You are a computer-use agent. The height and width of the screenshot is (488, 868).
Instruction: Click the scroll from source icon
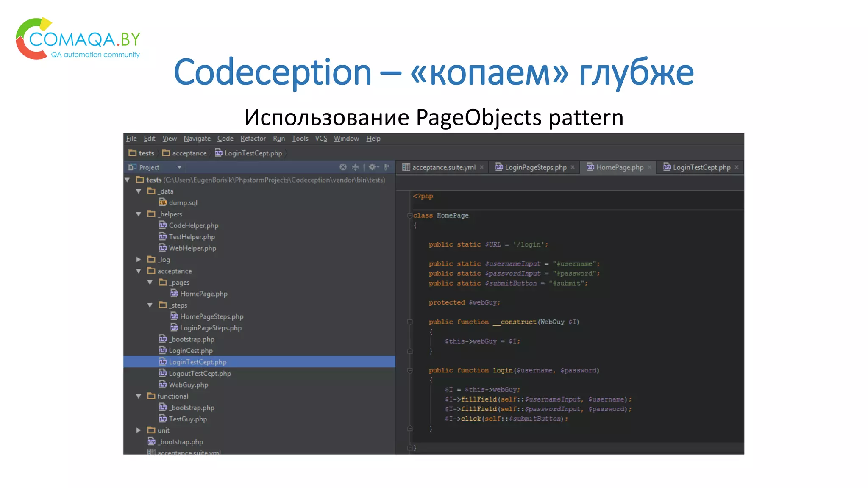[343, 167]
